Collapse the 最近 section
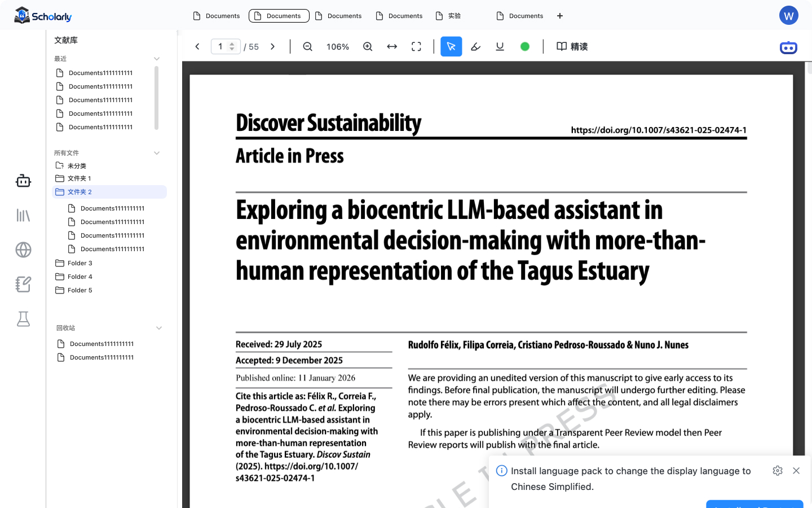The width and height of the screenshot is (812, 508). coord(157,59)
